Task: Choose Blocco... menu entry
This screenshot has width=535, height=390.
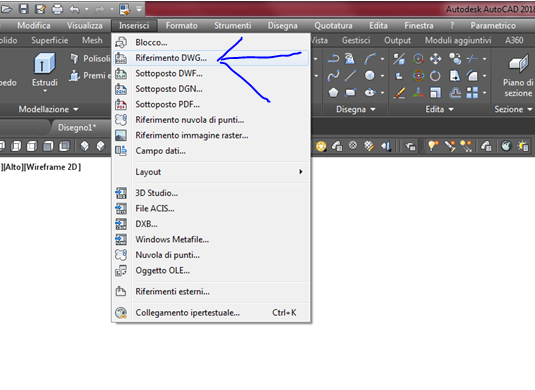Action: (211, 43)
